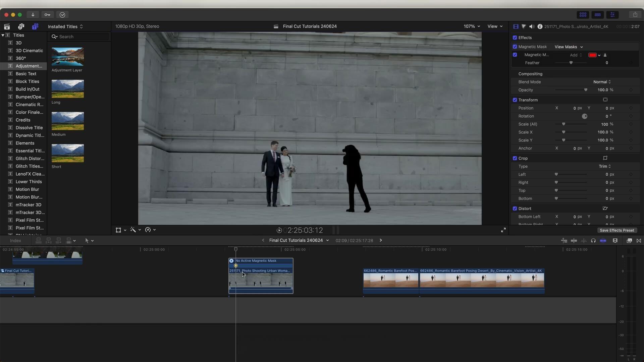Switch to the Index tab
This screenshot has height=362, width=644.
pyautogui.click(x=15, y=240)
